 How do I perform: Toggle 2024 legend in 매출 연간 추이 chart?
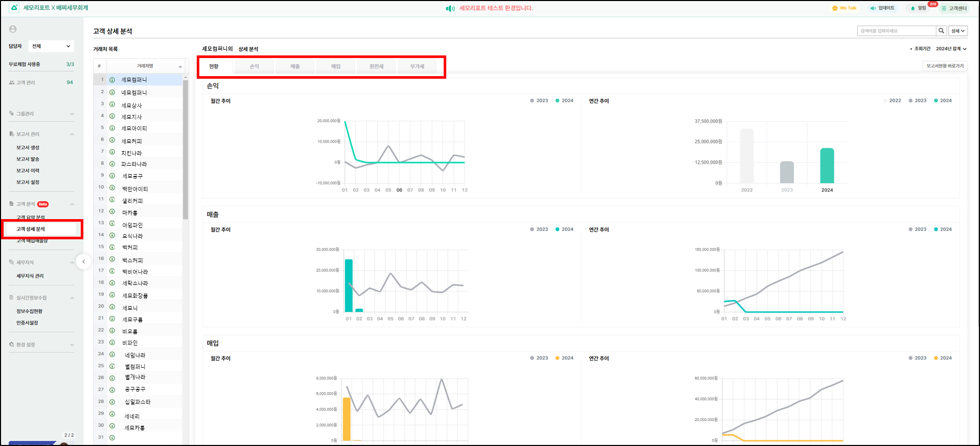pyautogui.click(x=942, y=229)
